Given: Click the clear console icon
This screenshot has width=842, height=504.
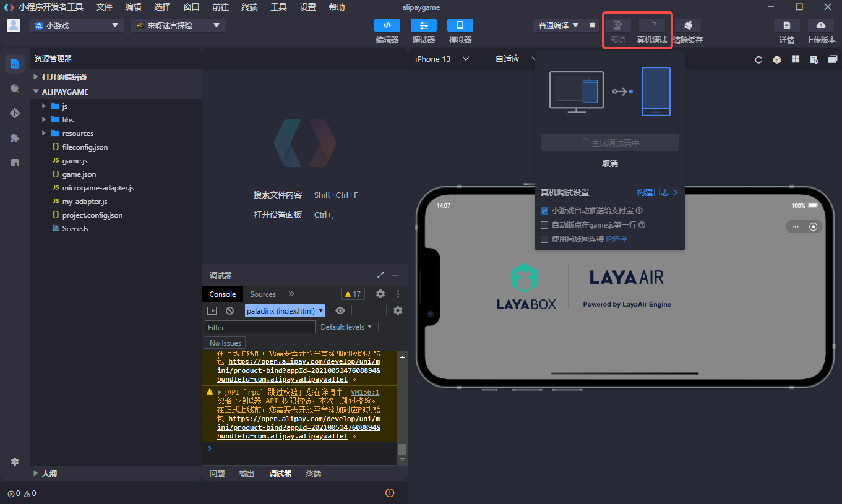Looking at the screenshot, I should pyautogui.click(x=230, y=310).
